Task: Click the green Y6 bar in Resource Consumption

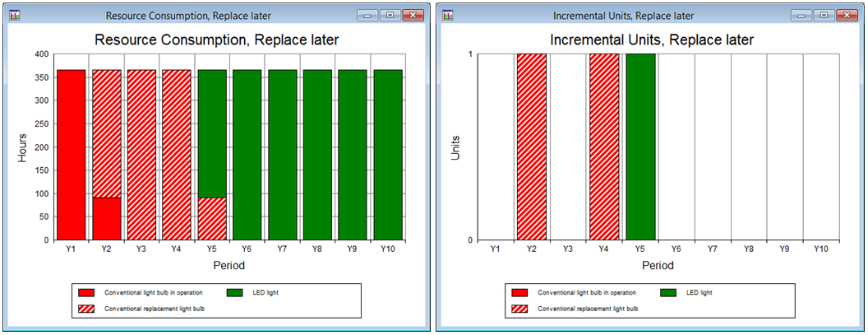Action: pyautogui.click(x=247, y=156)
